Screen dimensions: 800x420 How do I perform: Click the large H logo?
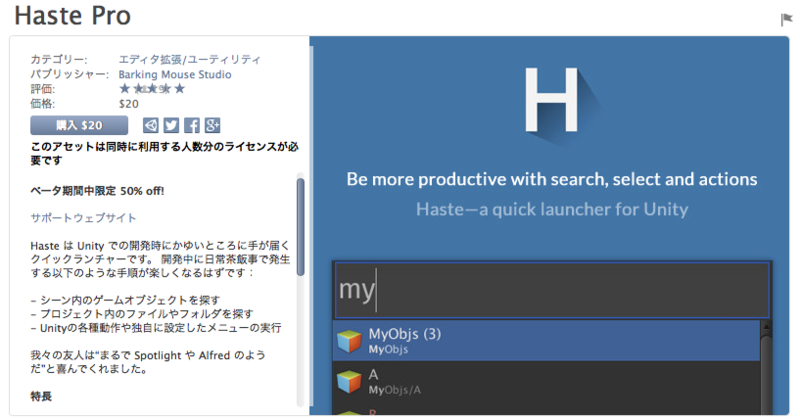[552, 100]
